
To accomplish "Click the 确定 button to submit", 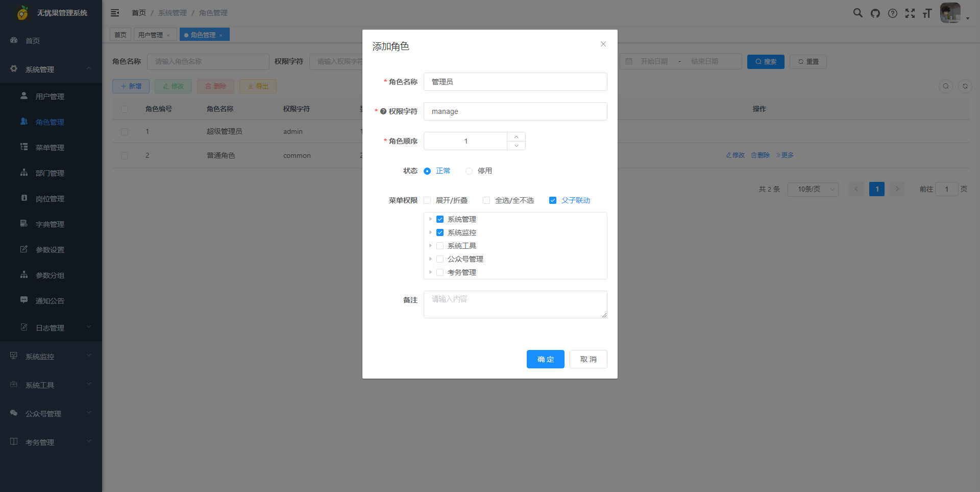I will click(x=545, y=359).
